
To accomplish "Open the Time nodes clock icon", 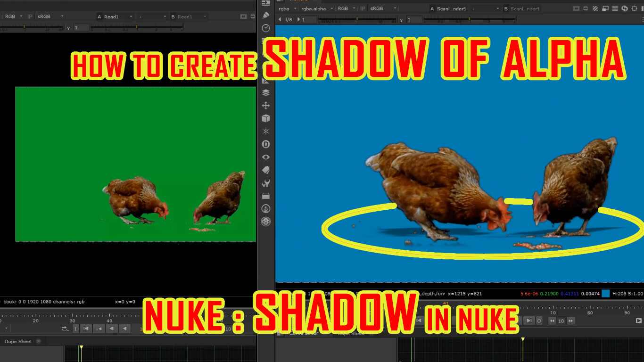I will pyautogui.click(x=266, y=28).
